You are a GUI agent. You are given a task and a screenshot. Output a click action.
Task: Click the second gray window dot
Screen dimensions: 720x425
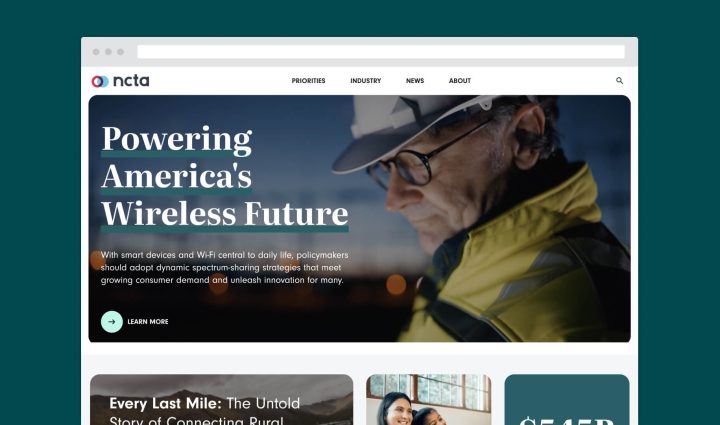point(108,52)
